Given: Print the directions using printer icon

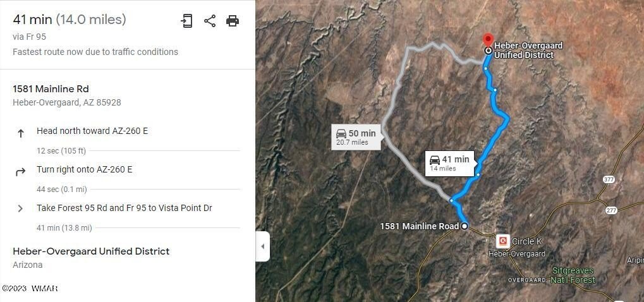Looking at the screenshot, I should [233, 21].
